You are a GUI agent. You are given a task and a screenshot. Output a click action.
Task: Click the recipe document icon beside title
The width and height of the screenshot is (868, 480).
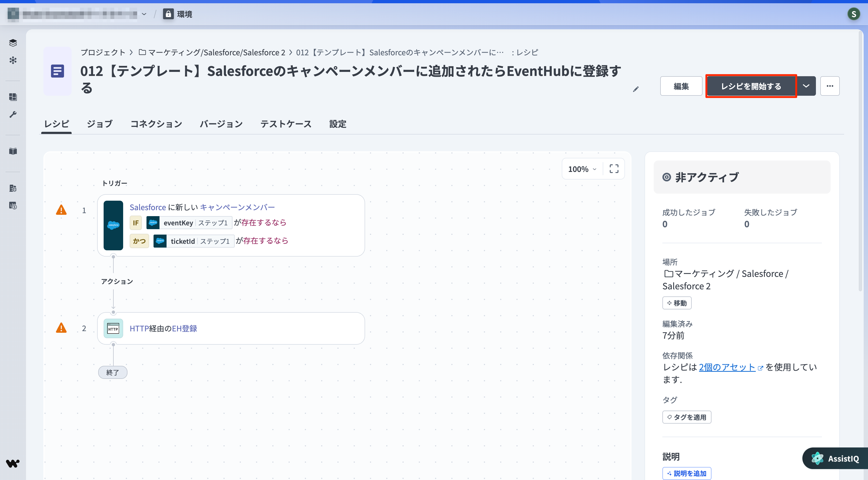point(57,71)
